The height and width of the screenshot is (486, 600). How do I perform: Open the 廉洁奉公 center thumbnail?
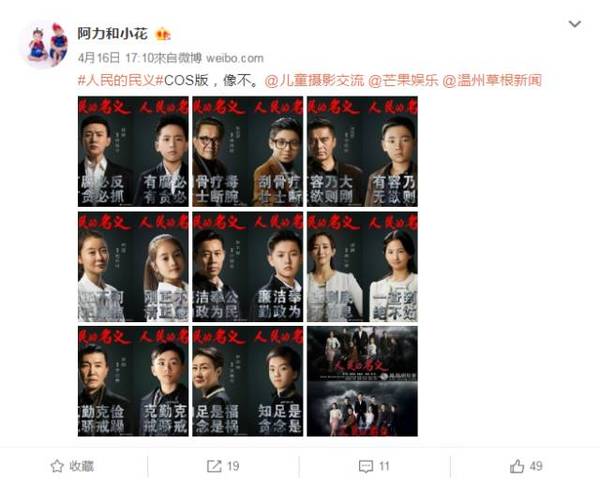point(248,267)
